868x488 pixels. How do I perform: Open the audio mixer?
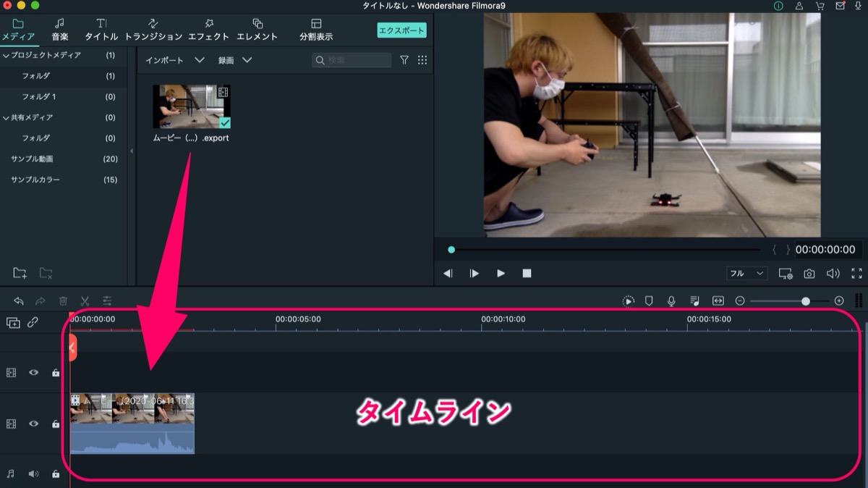click(694, 300)
